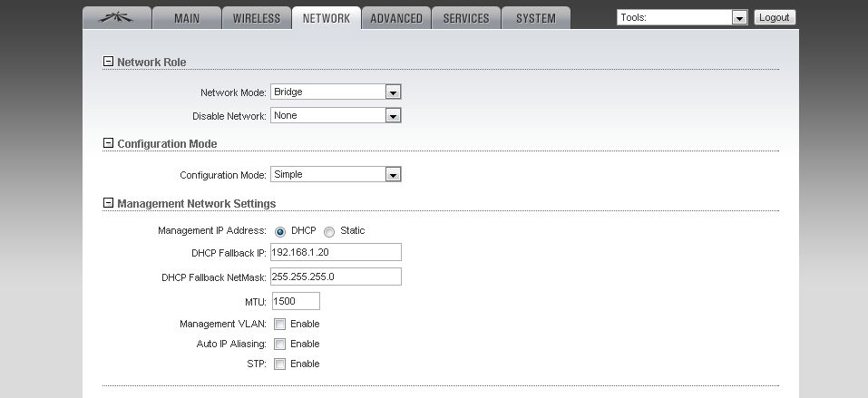The width and height of the screenshot is (868, 398).
Task: Click the DHCP Fallback IP field
Action: tap(336, 252)
